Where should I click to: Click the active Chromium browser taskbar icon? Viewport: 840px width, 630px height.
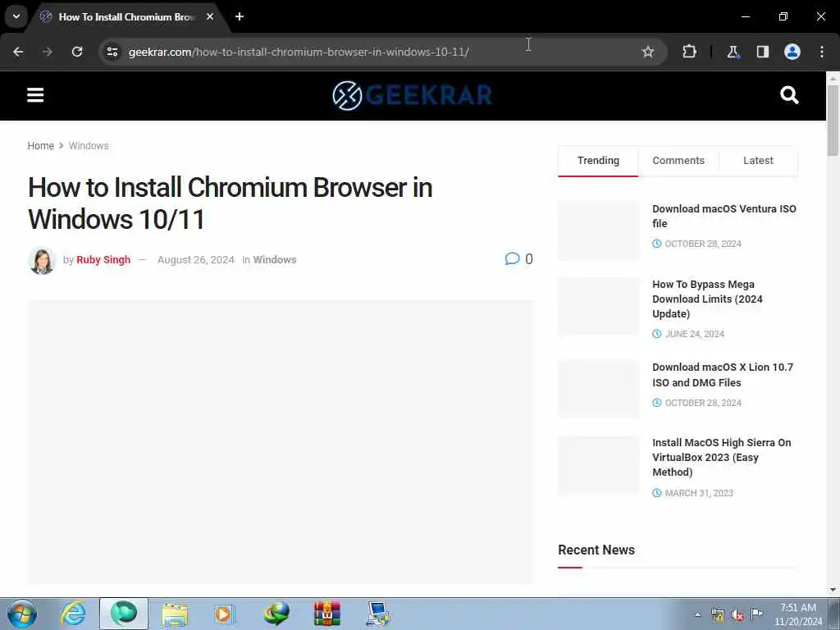pyautogui.click(x=124, y=614)
